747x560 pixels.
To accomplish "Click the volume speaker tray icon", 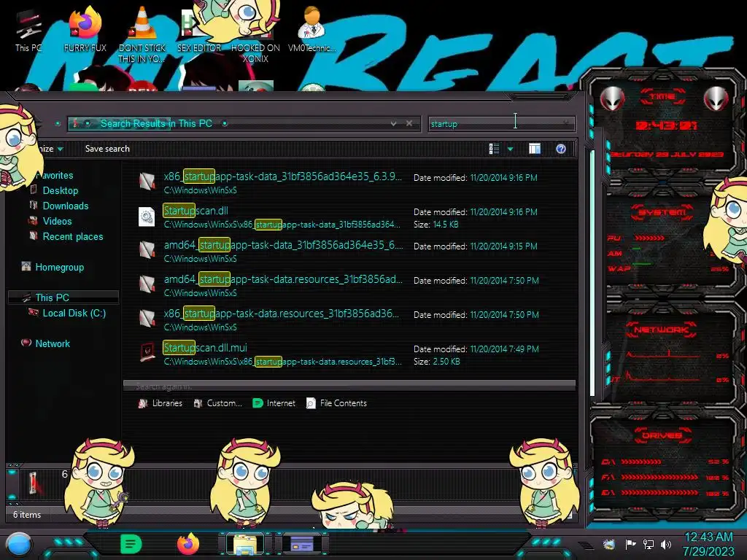I will [x=666, y=544].
